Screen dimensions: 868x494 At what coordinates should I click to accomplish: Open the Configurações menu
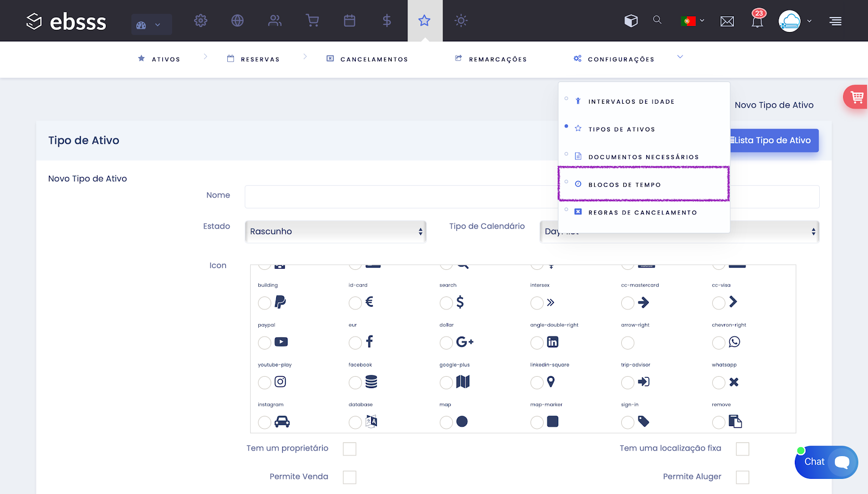(614, 59)
